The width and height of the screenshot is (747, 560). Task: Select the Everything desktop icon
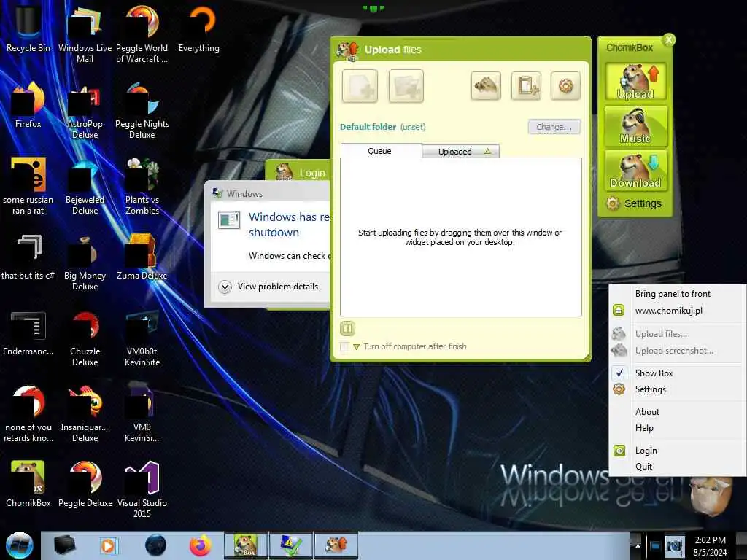tap(199, 28)
